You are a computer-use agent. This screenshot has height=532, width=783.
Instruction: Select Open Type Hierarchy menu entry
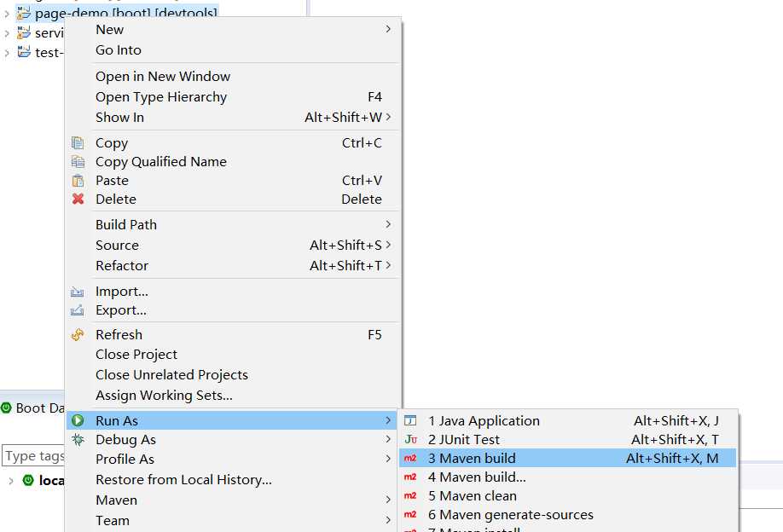[x=161, y=97]
